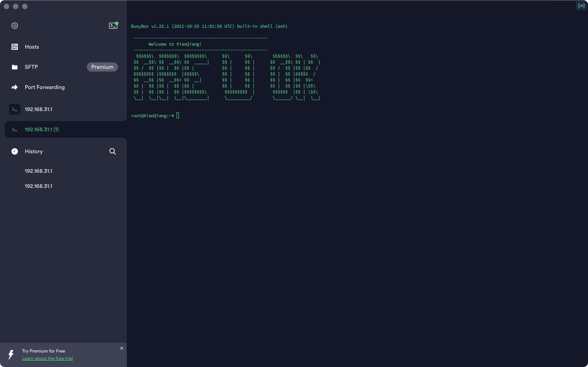Click the new terminal icon with green dot

[x=113, y=25]
